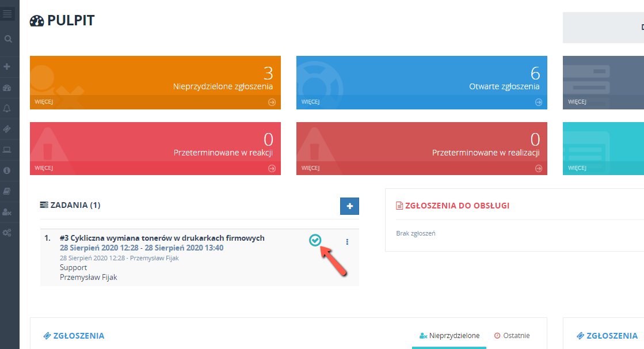Click WIĘCEJ on Nieprzydzielone zgłoszenia tile
This screenshot has width=644, height=349.
[x=44, y=103]
